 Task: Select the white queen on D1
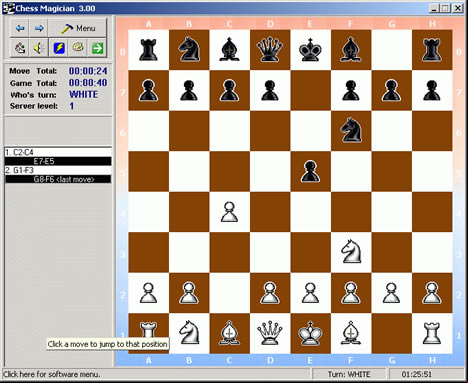tap(270, 333)
